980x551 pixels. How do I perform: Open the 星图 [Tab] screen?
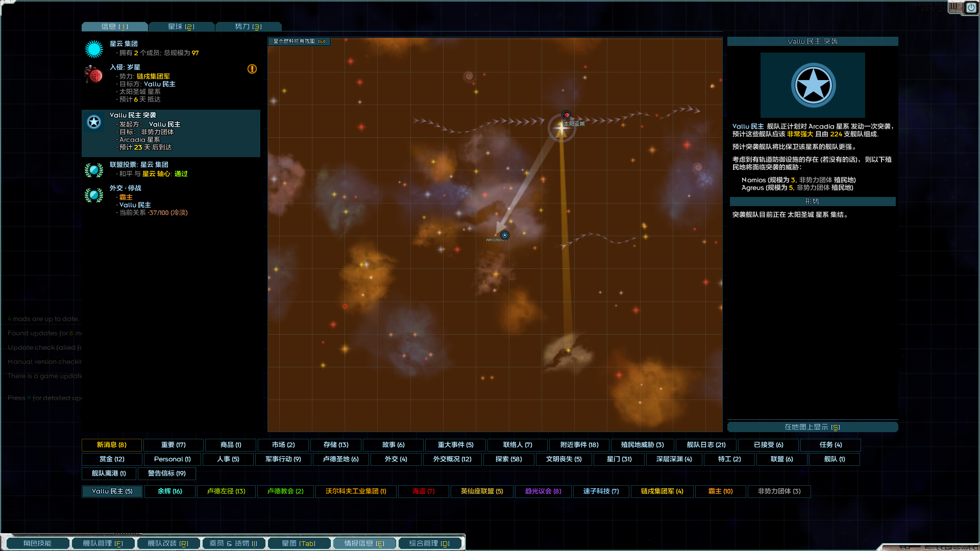[299, 543]
